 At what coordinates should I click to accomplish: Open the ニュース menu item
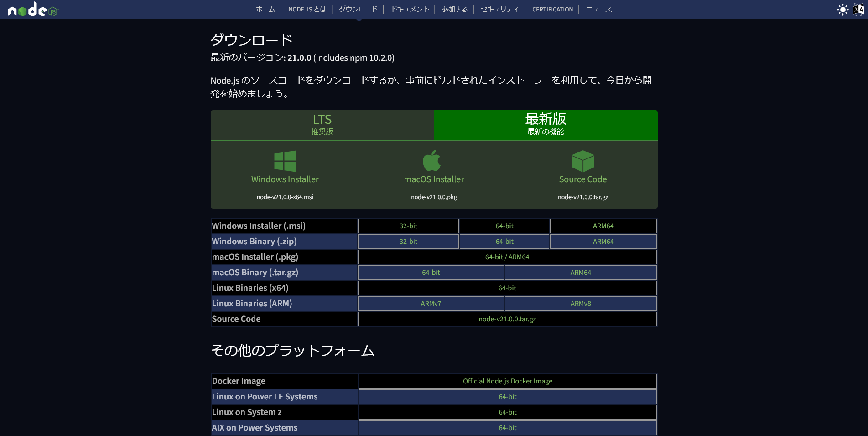tap(599, 9)
